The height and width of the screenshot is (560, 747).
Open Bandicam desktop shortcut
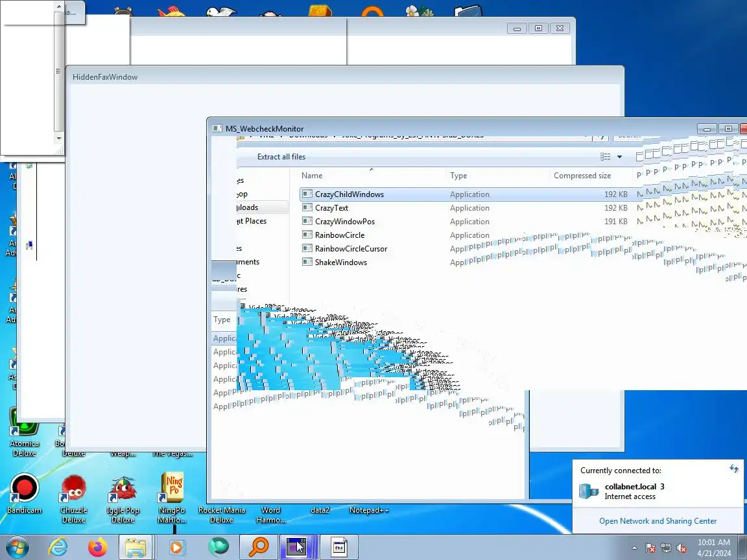tap(24, 494)
